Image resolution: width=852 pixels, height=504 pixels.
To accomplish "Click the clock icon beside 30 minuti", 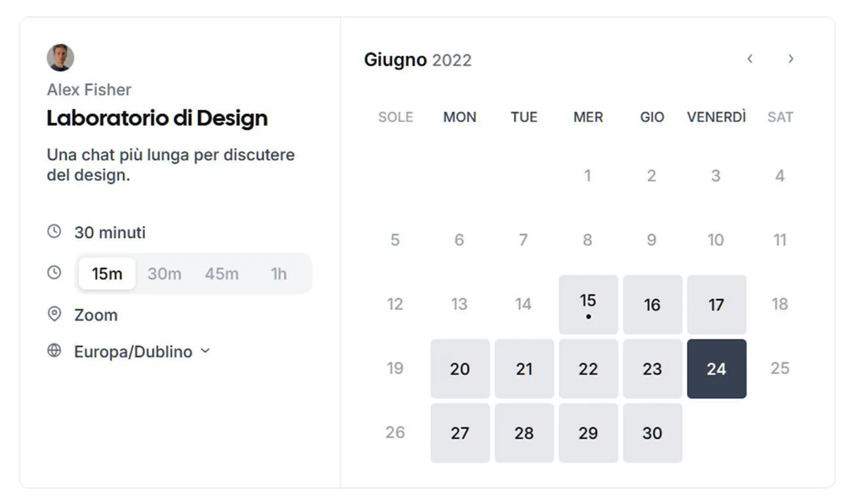I will coord(54,231).
